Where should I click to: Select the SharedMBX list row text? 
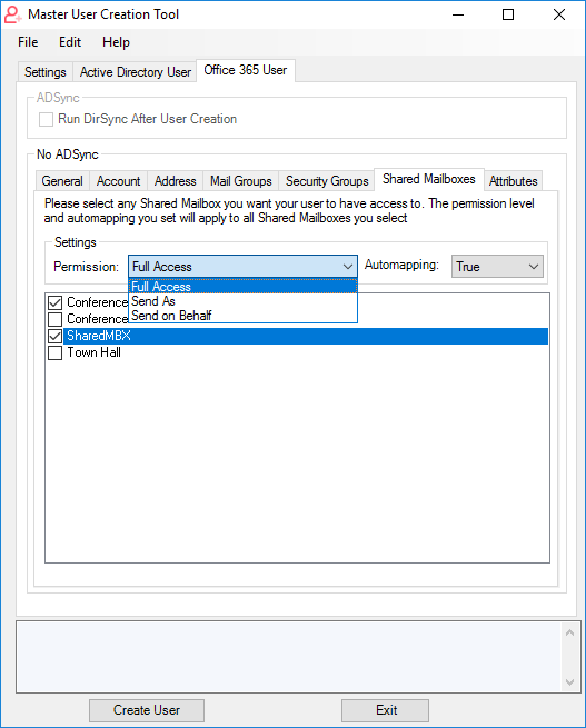99,336
